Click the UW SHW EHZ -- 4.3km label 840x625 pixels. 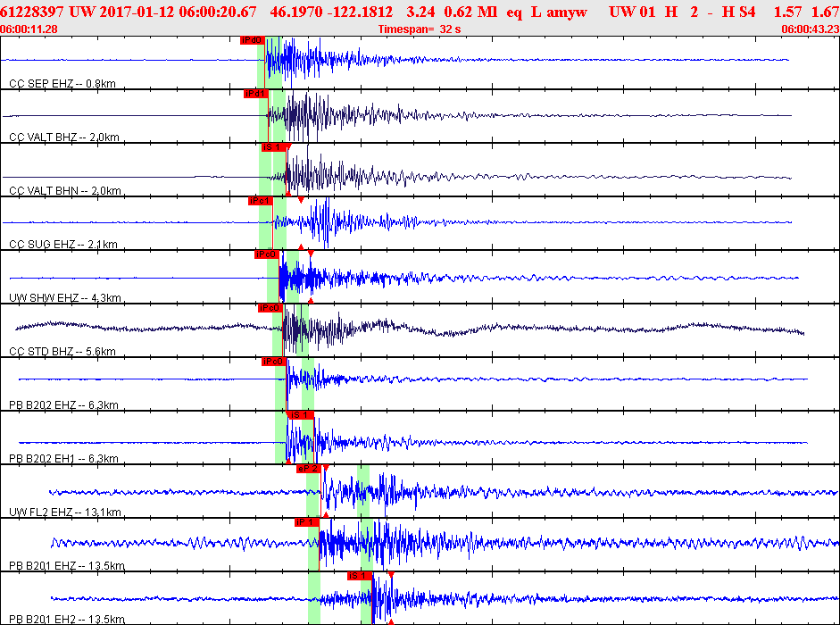pyautogui.click(x=65, y=298)
